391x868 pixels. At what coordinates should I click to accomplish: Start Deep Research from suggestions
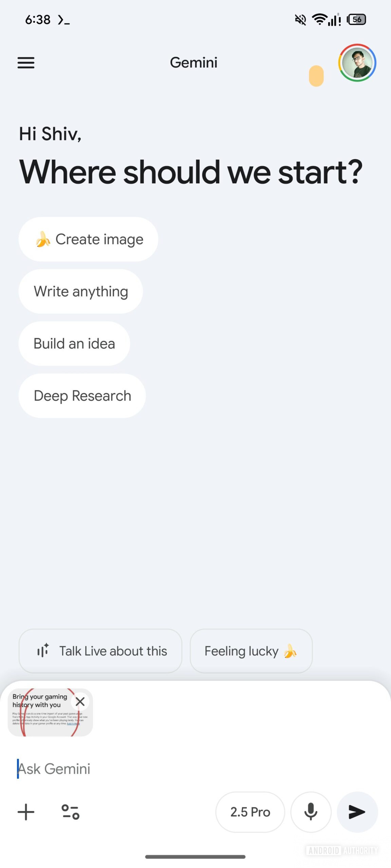point(82,396)
